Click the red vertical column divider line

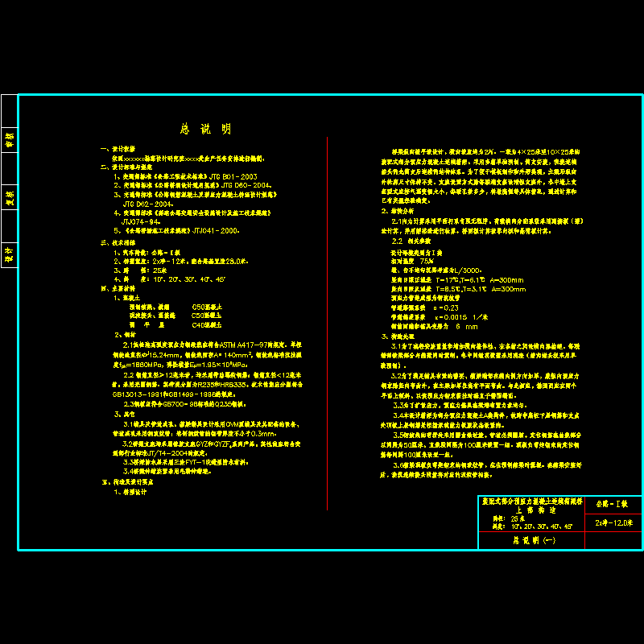click(328, 322)
